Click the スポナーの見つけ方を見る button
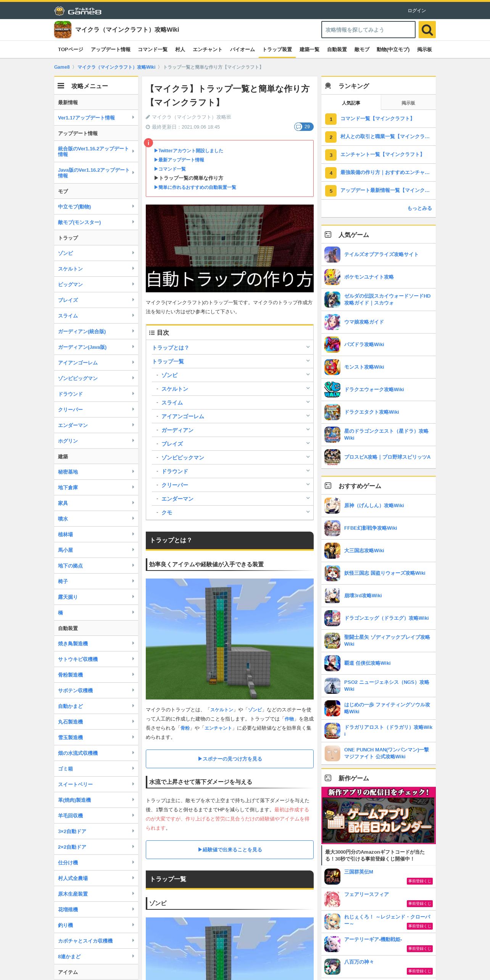This screenshot has height=980, width=490. coord(230,759)
